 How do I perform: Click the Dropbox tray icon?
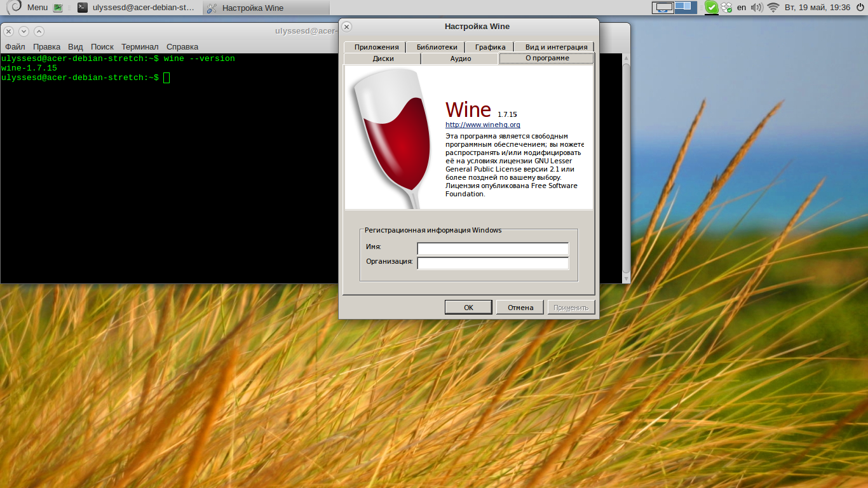point(726,8)
